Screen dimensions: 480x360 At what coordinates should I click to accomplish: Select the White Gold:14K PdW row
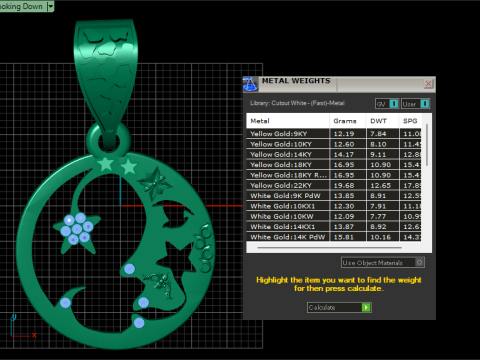(334, 237)
